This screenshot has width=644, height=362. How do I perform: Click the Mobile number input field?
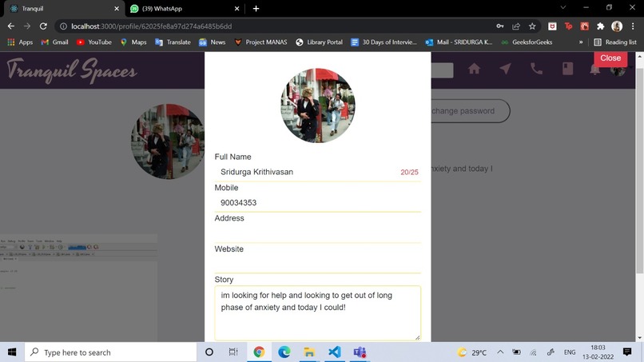click(x=317, y=203)
